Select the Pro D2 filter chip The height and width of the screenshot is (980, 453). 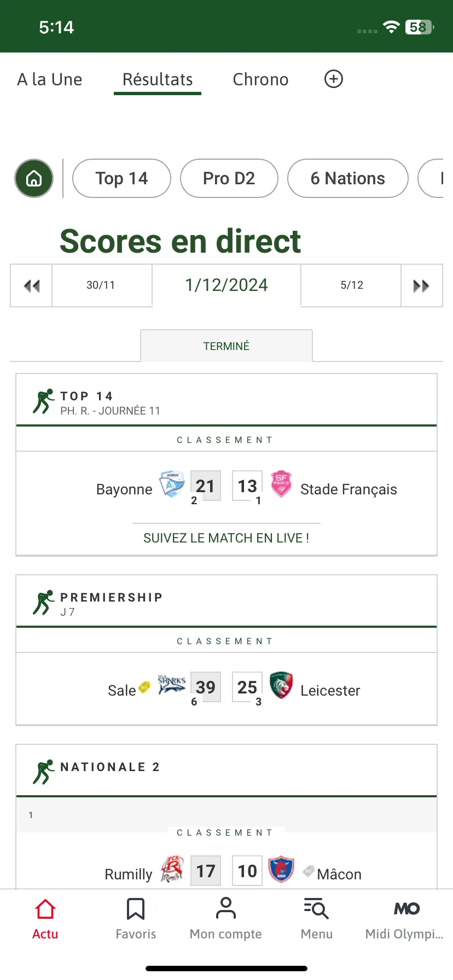coord(229,178)
